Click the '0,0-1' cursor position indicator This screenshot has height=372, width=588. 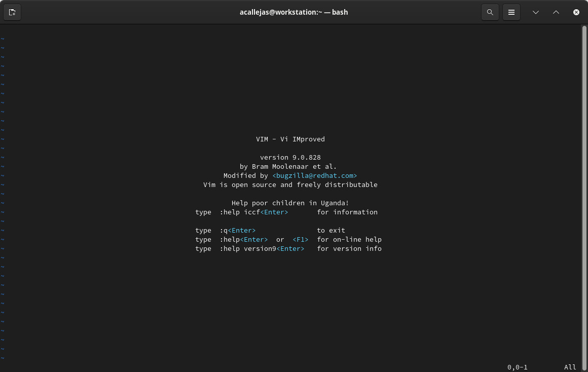[x=517, y=367]
